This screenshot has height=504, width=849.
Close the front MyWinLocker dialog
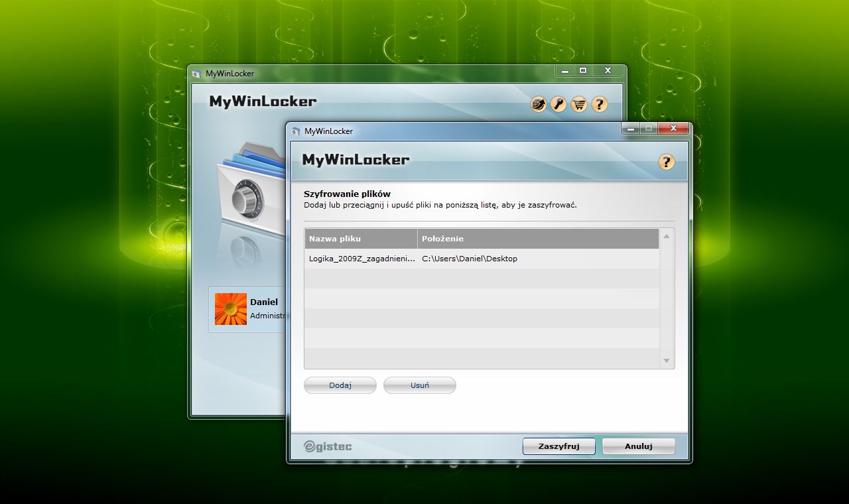(x=673, y=129)
